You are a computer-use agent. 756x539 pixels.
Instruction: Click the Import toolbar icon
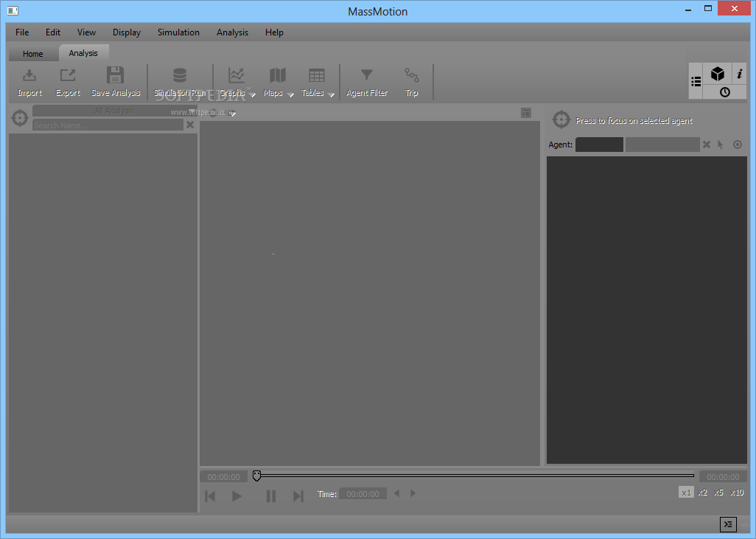tap(29, 75)
